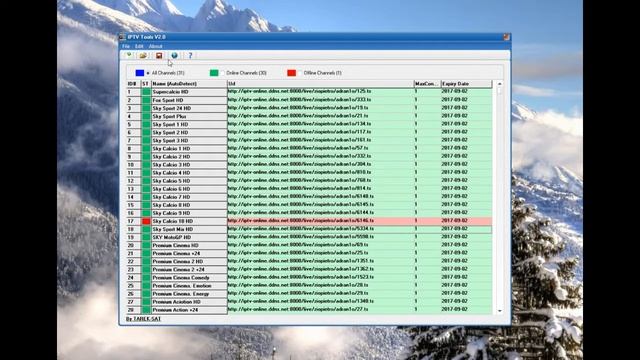Select the Sky Calcio 1 HD channel name

(x=171, y=149)
